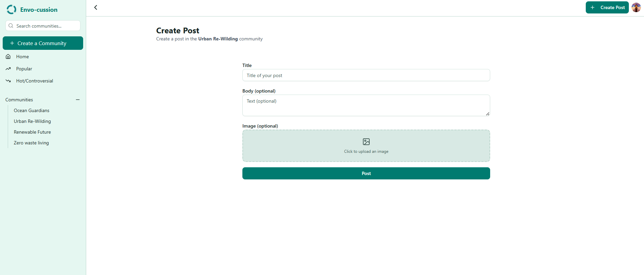This screenshot has height=275, width=644.
Task: Open the Ocean Guardians community
Action: pyautogui.click(x=31, y=110)
